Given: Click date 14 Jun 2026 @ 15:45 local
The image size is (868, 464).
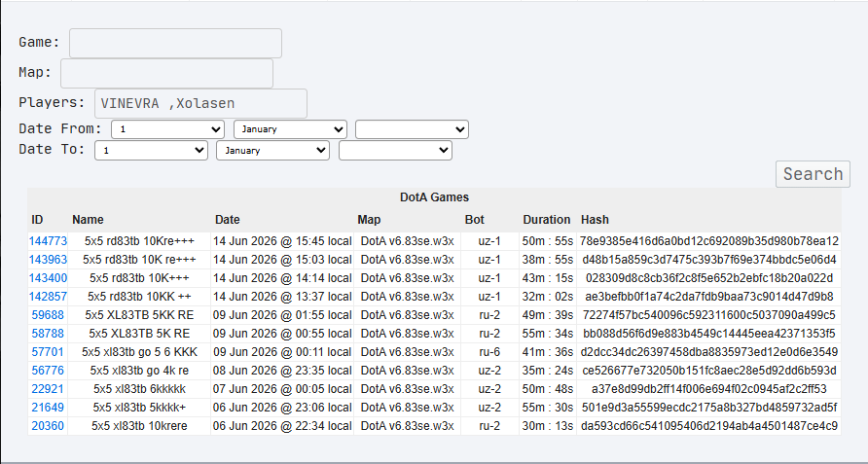Looking at the screenshot, I should [282, 241].
